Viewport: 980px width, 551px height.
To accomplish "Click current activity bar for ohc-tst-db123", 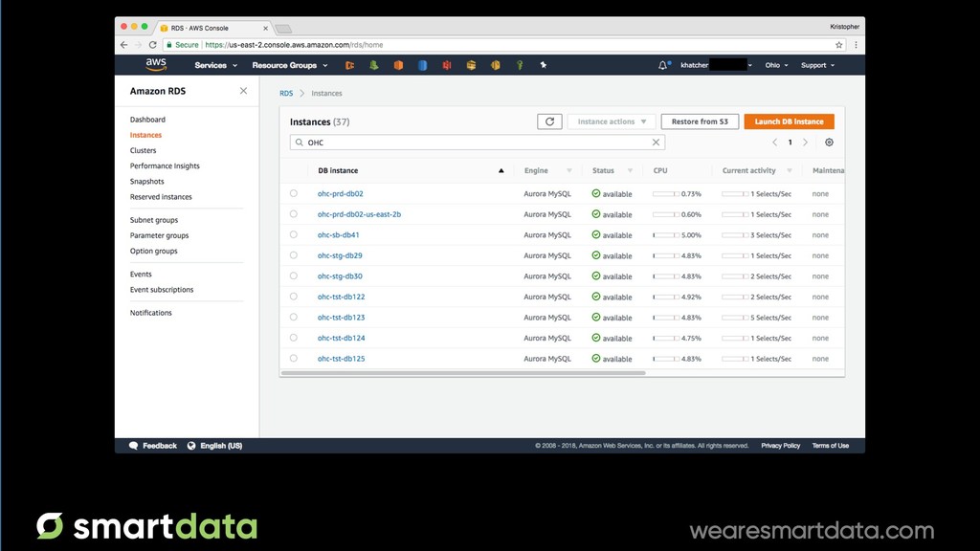I will pyautogui.click(x=735, y=318).
